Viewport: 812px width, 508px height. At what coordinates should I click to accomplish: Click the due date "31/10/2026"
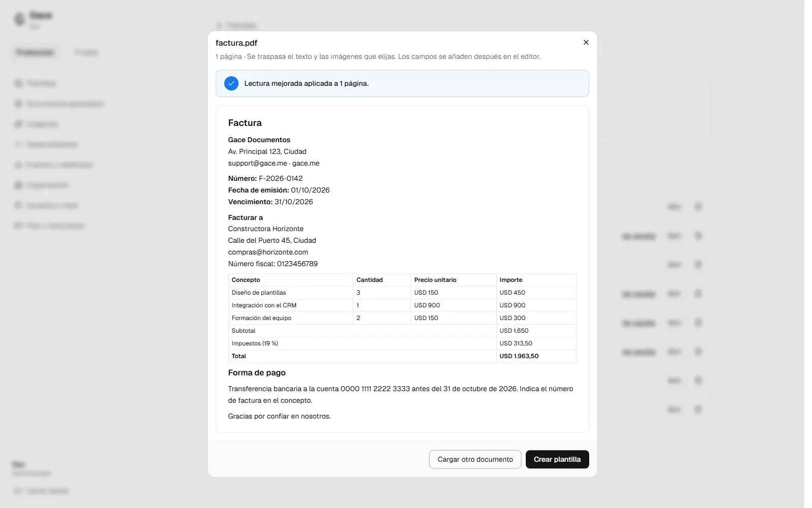click(294, 202)
